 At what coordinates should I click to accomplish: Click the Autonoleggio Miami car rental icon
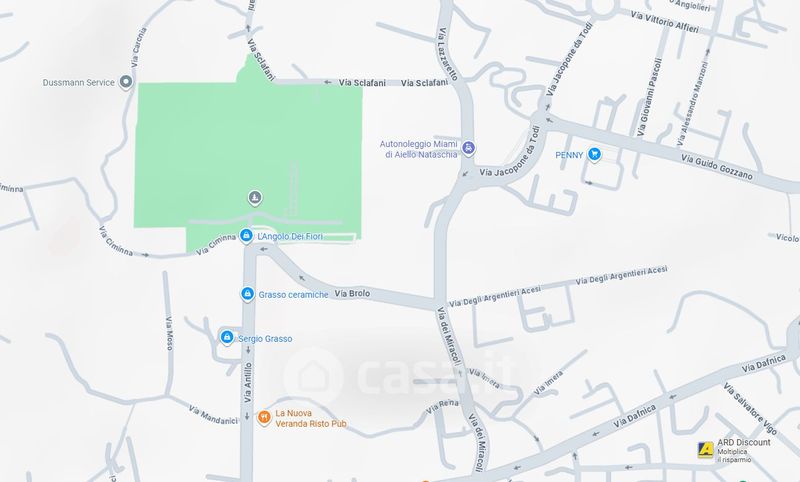click(468, 148)
